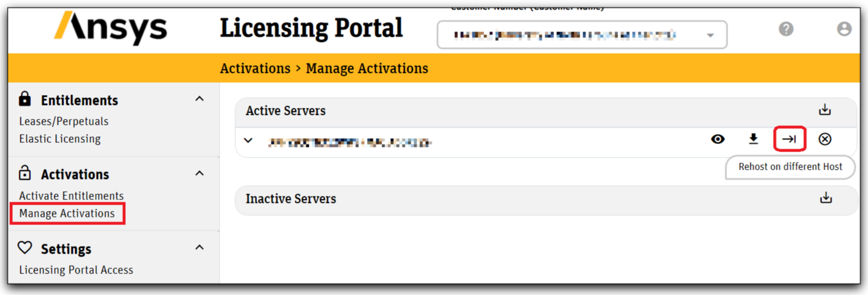Open Leases/Perpetuals

(63, 121)
